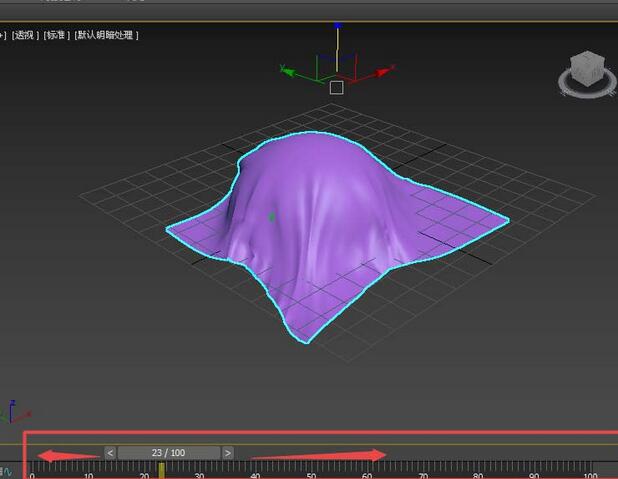Click the ViewCube cube face
The height and width of the screenshot is (479, 618).
pyautogui.click(x=585, y=68)
